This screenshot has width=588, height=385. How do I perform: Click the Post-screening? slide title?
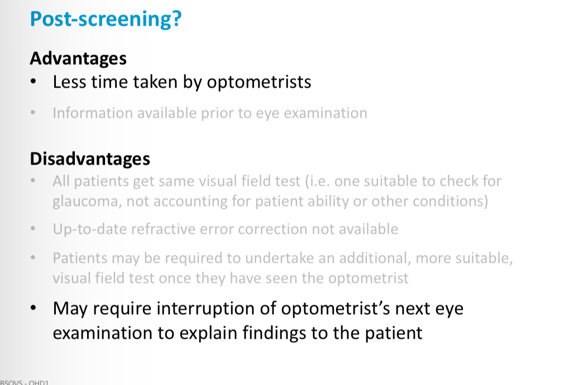[x=106, y=20]
